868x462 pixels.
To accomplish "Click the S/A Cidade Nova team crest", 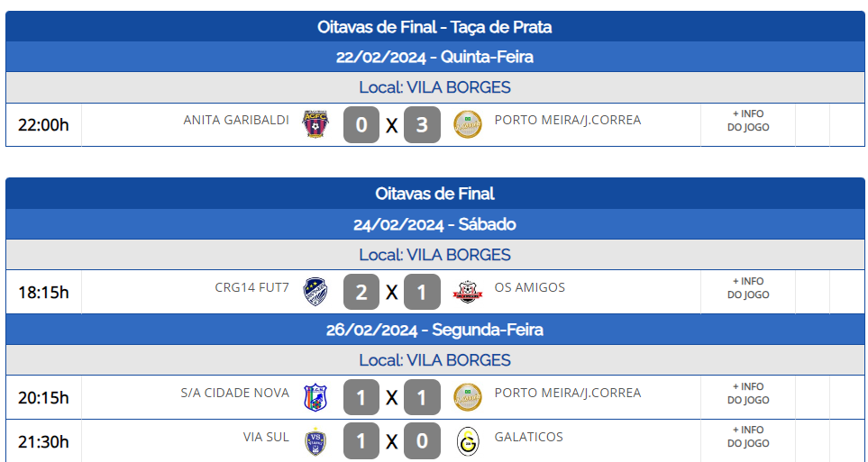I will point(315,397).
